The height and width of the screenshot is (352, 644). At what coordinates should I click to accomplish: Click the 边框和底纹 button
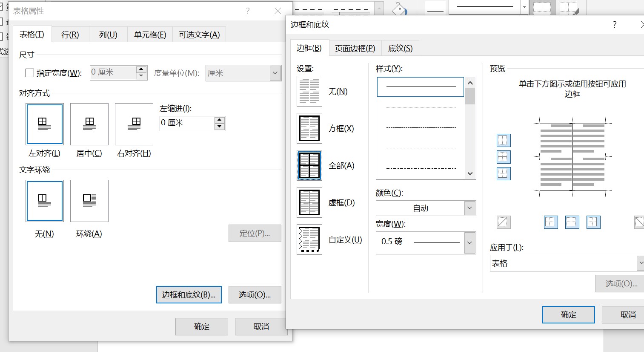pos(189,294)
